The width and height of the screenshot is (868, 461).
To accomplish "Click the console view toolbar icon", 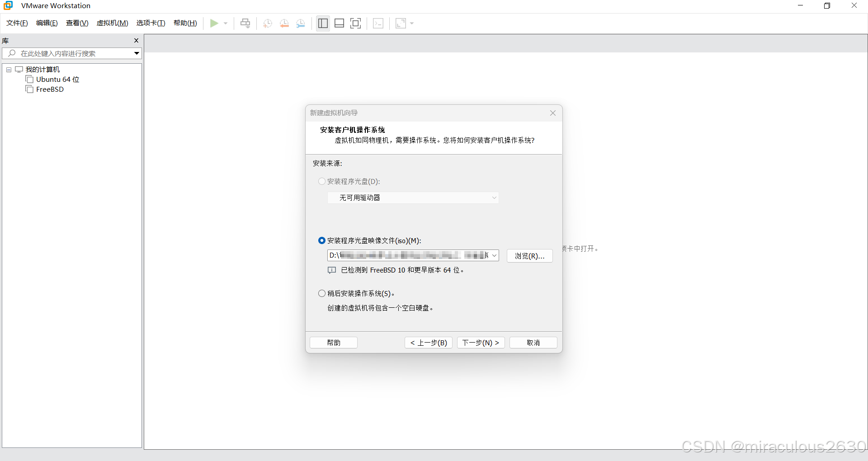I will click(378, 23).
